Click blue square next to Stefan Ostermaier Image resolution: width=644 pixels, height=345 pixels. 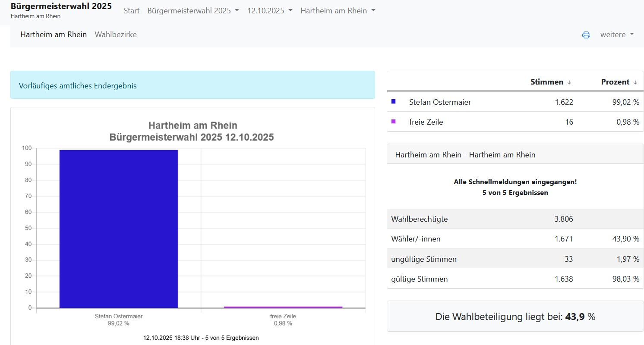click(x=393, y=102)
